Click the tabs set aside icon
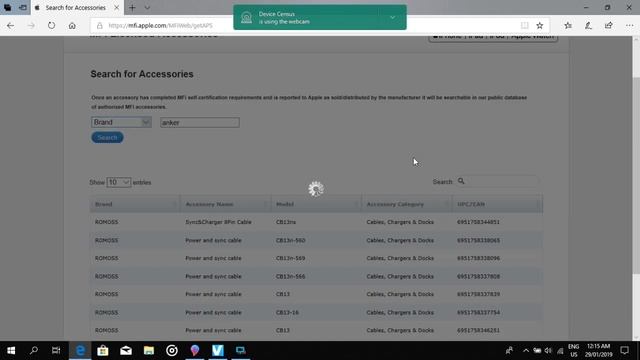The width and height of the screenshot is (640, 360). point(7,8)
